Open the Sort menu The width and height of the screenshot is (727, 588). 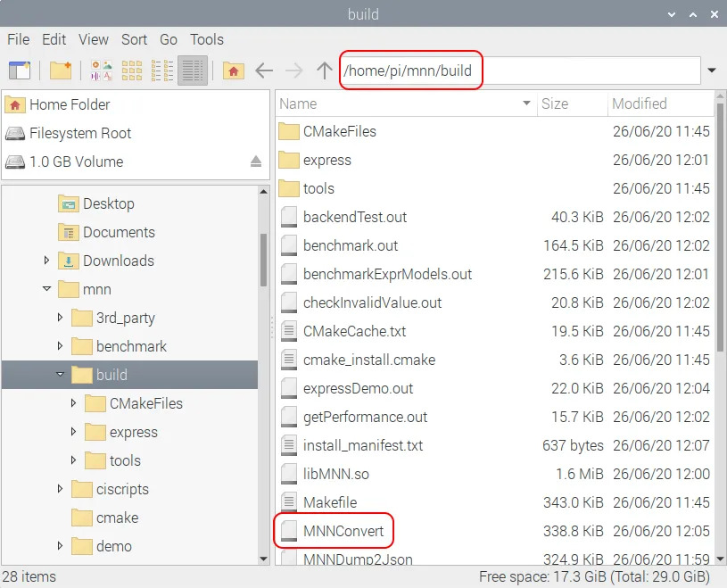[134, 39]
